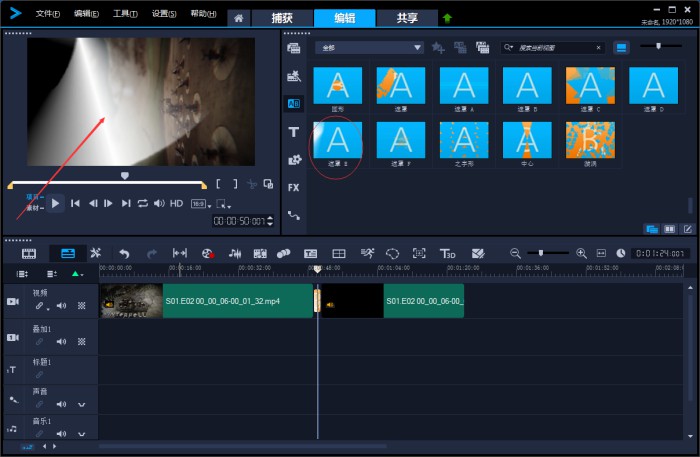
Task: Adjust the thumbnail size slider in library
Action: [x=659, y=46]
